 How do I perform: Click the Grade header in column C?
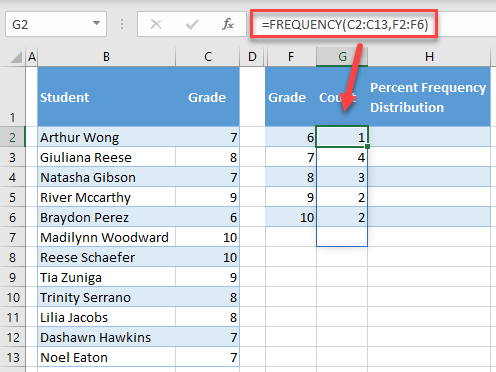click(x=208, y=97)
